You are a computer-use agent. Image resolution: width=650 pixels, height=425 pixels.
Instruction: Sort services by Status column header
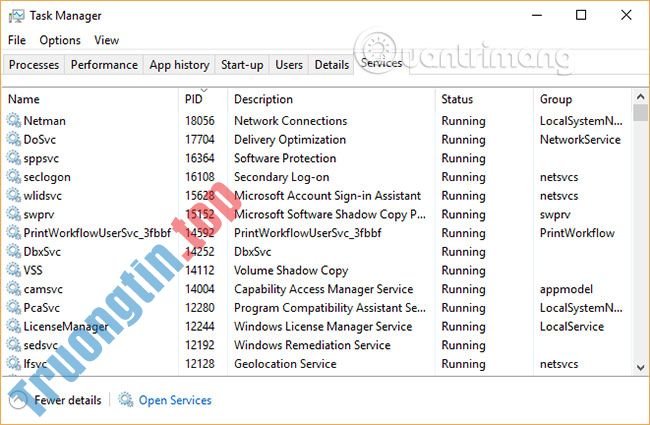click(x=457, y=99)
